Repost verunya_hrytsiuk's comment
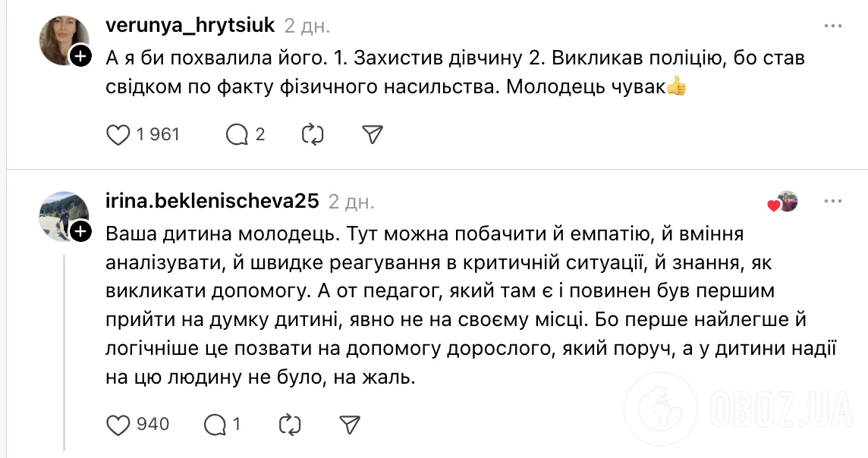Image resolution: width=868 pixels, height=458 pixels. (313, 134)
